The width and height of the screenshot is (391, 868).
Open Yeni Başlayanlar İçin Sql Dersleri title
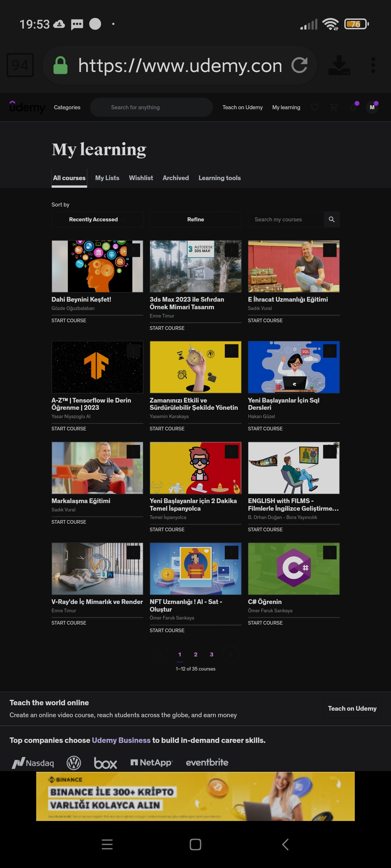[283, 404]
